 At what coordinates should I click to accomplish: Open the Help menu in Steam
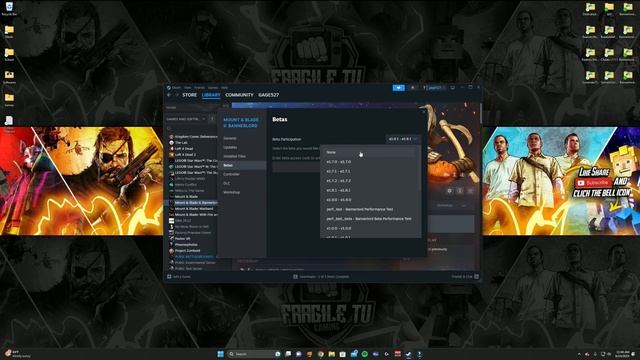tap(224, 87)
